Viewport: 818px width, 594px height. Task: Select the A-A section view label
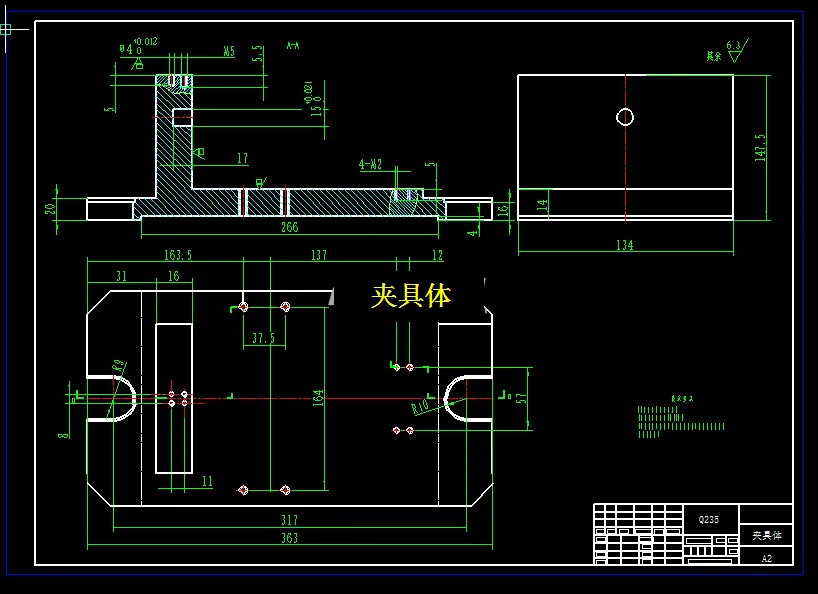[x=290, y=45]
